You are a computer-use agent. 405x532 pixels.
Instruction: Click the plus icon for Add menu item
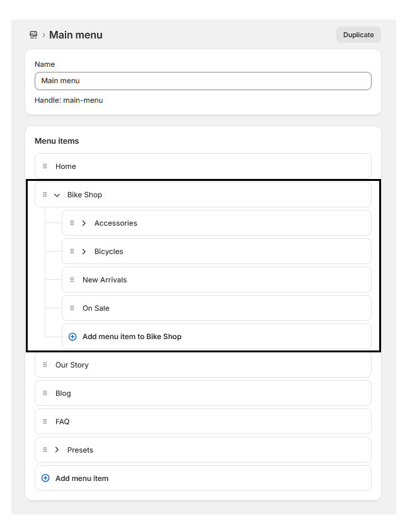point(45,478)
